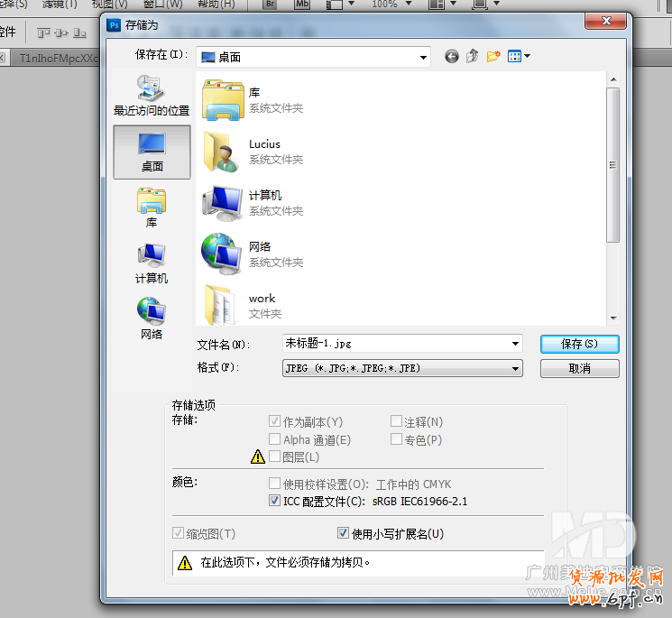Create a new folder

pyautogui.click(x=493, y=57)
